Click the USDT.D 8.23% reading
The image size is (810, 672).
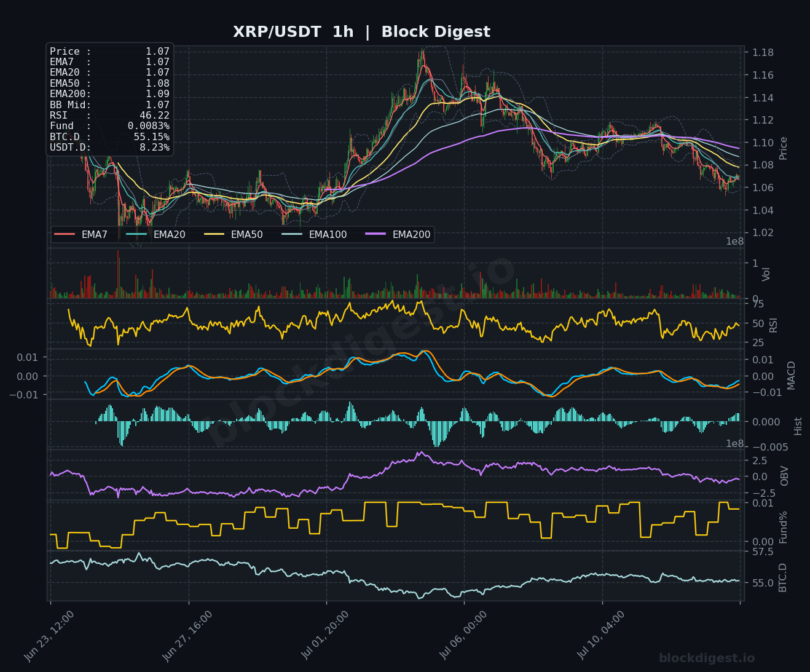(109, 148)
